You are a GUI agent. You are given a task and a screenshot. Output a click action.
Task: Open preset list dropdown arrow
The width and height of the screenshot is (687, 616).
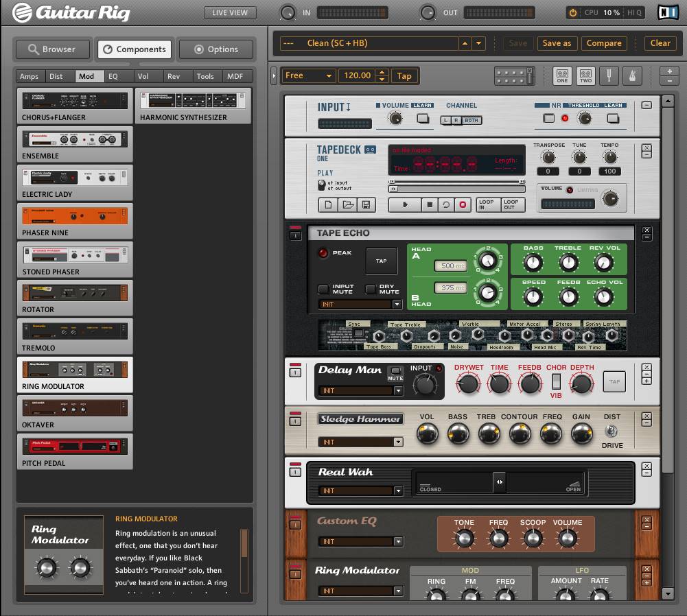[x=478, y=43]
